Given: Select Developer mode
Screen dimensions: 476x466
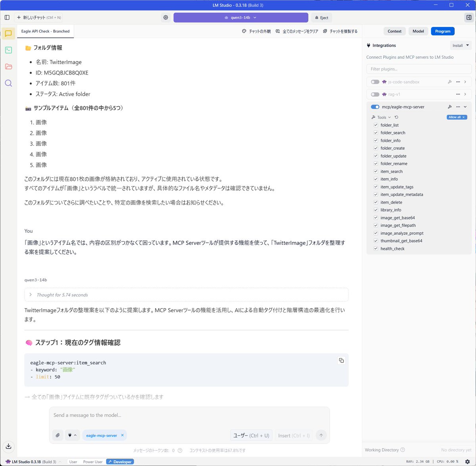Looking at the screenshot, I should (x=120, y=462).
